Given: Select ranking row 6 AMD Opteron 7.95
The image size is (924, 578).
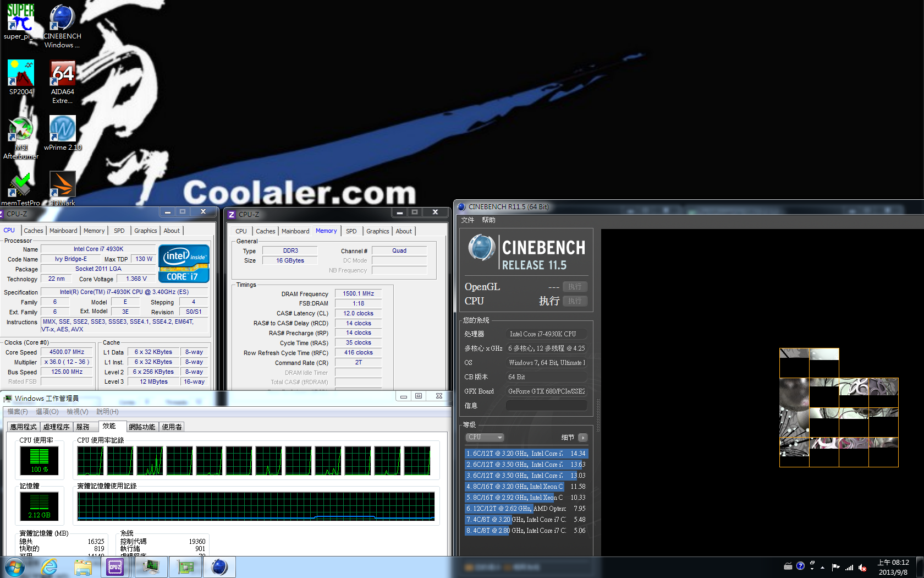Looking at the screenshot, I should tap(526, 509).
